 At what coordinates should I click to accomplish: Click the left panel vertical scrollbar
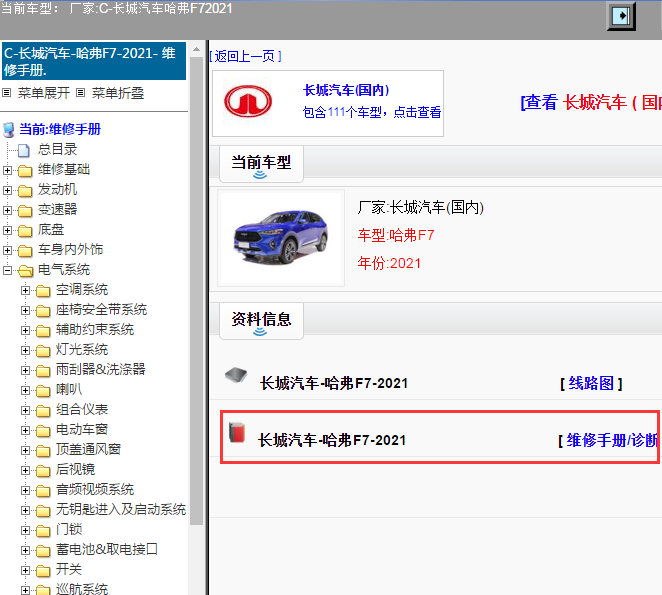tap(196, 291)
